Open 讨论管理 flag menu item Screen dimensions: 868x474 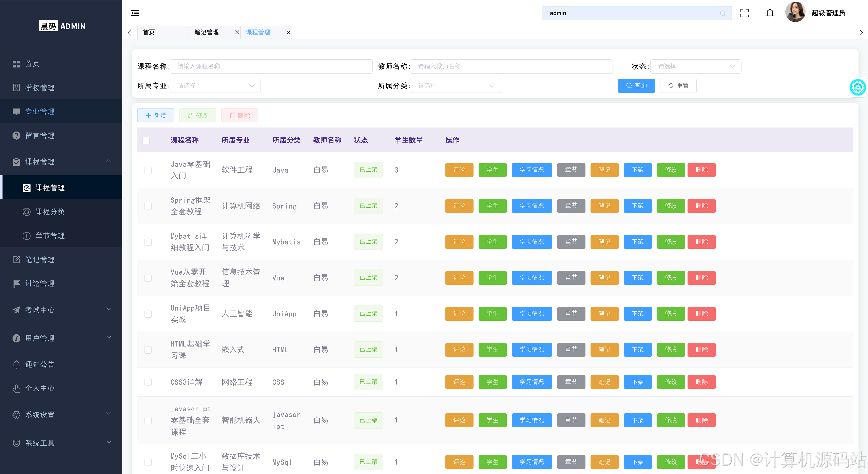[40, 283]
